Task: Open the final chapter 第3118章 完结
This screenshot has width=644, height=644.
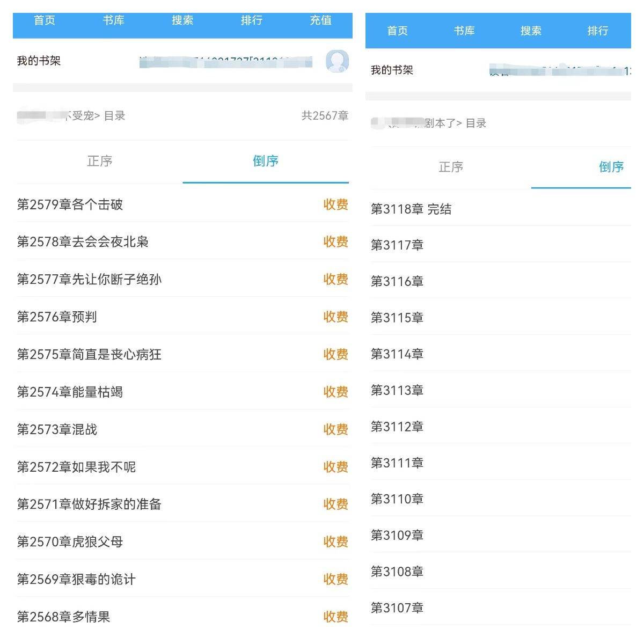Action: (x=411, y=209)
